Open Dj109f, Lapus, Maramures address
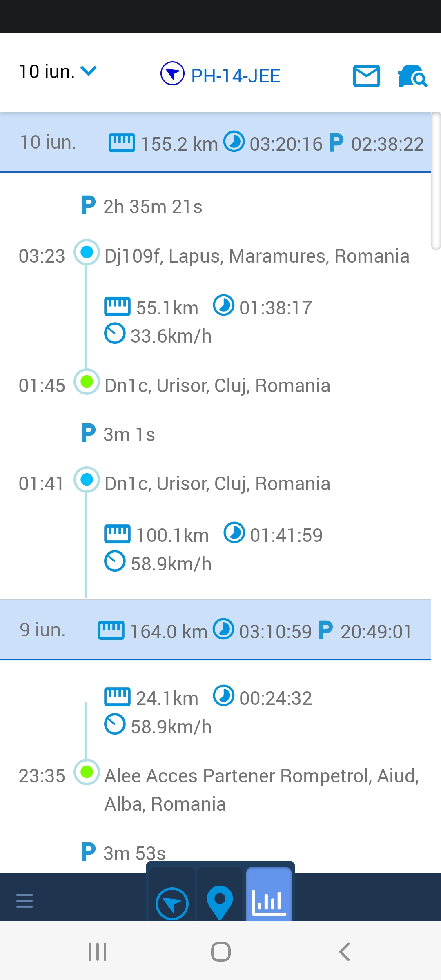The height and width of the screenshot is (980, 441). click(x=257, y=256)
